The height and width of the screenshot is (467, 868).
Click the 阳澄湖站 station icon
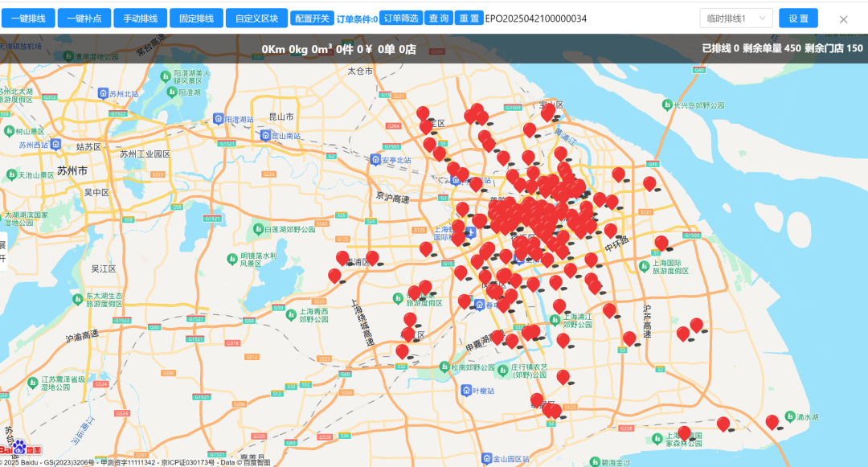click(218, 119)
